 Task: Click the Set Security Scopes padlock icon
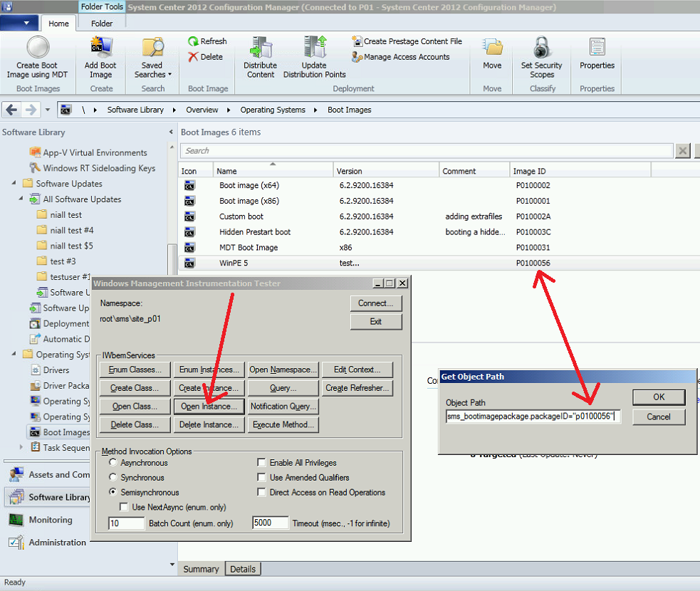tap(541, 47)
